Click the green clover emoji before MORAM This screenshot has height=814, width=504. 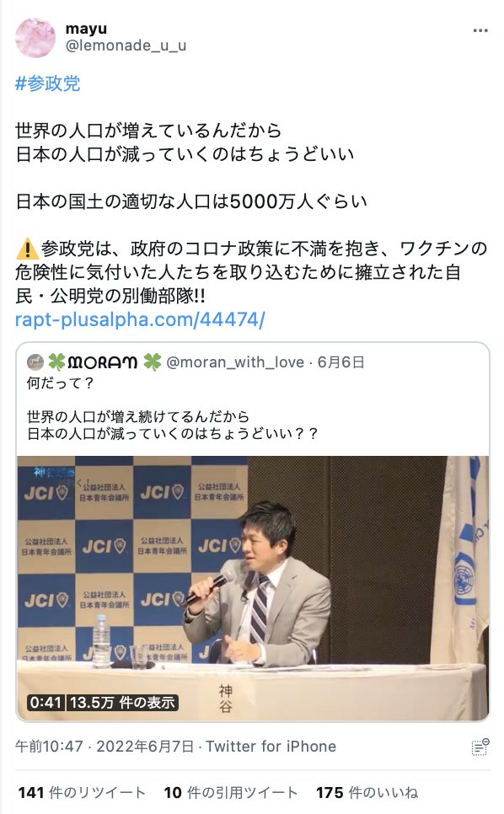point(56,361)
